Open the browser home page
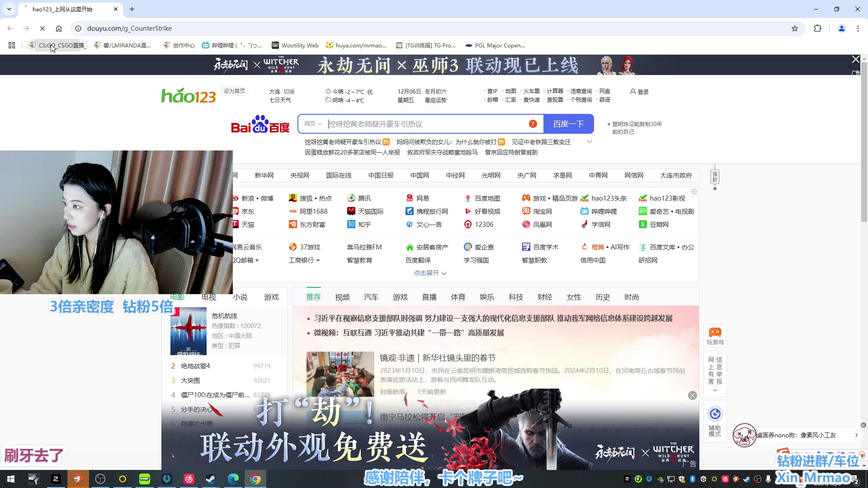Screen dimensions: 868x488 tap(59, 28)
